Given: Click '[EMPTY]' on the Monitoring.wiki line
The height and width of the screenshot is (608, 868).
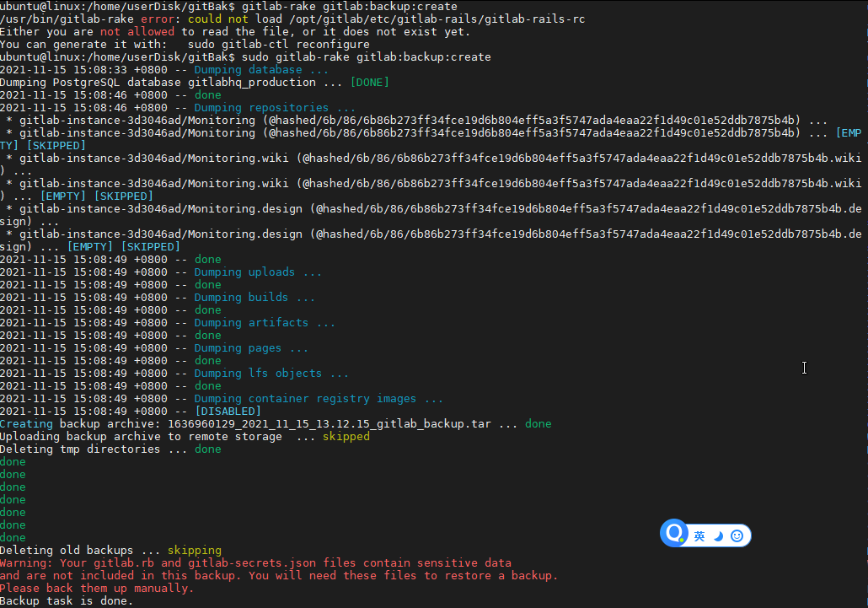Looking at the screenshot, I should pyautogui.click(x=63, y=196).
